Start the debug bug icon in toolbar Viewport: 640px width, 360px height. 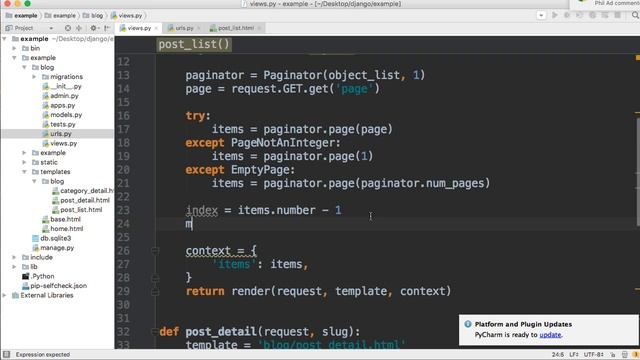567,15
